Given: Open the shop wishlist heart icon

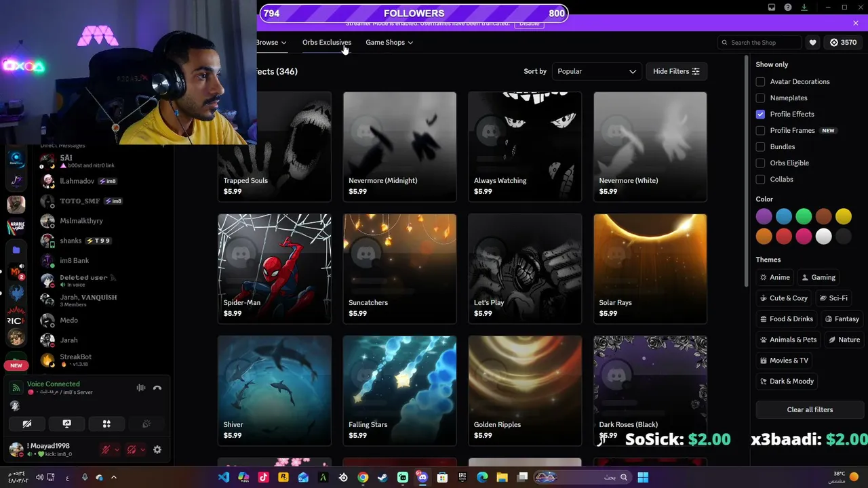Looking at the screenshot, I should point(812,43).
